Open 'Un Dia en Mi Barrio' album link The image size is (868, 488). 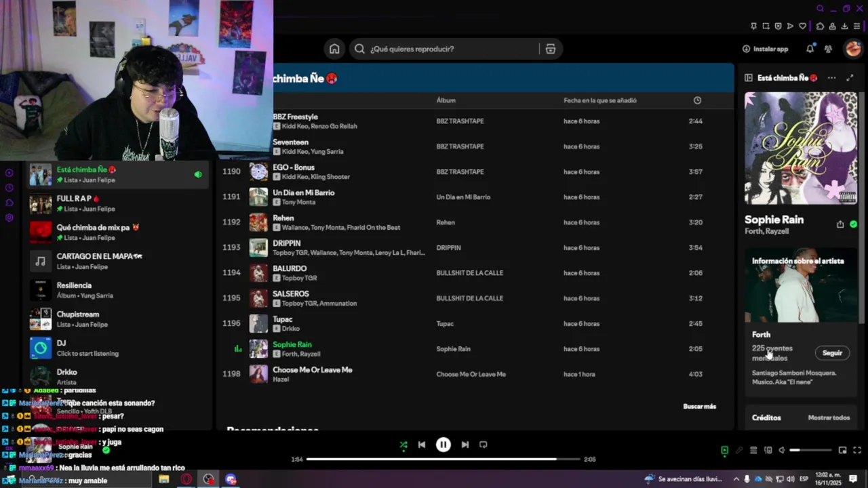click(463, 197)
